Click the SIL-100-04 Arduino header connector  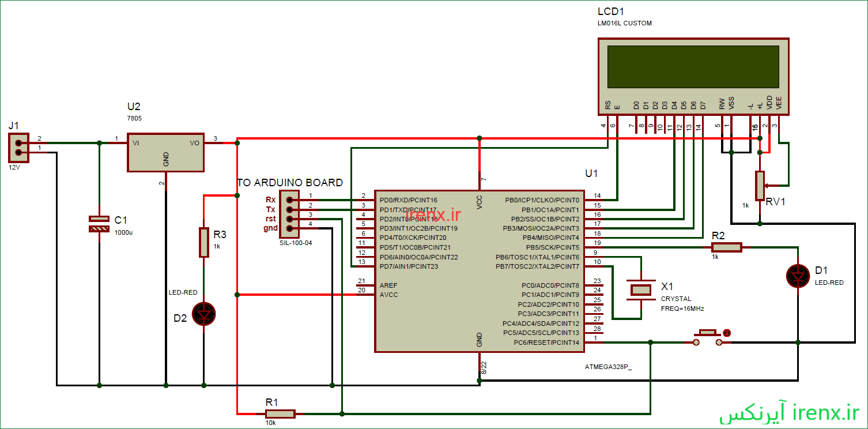(x=289, y=214)
